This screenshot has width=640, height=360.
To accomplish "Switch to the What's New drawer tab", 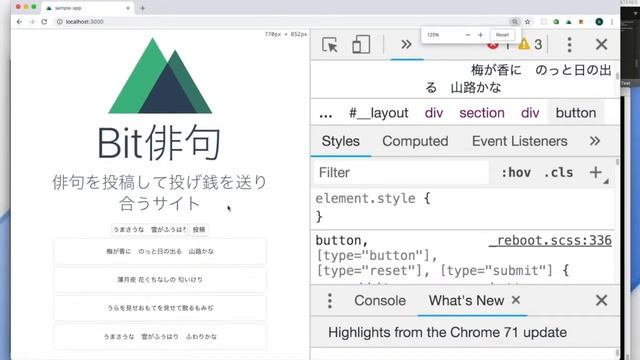I will [466, 301].
